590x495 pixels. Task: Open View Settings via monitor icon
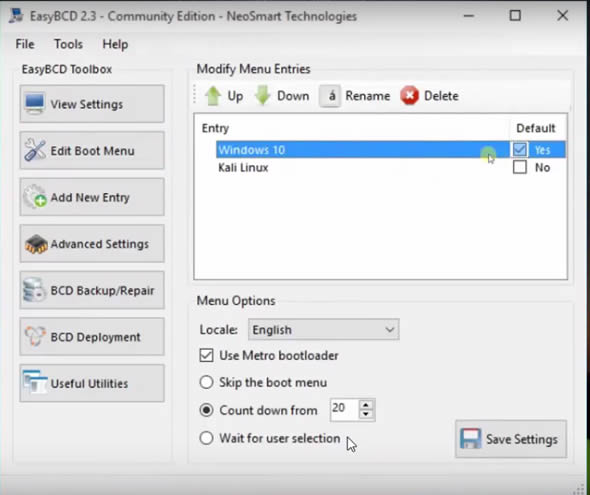[x=35, y=104]
